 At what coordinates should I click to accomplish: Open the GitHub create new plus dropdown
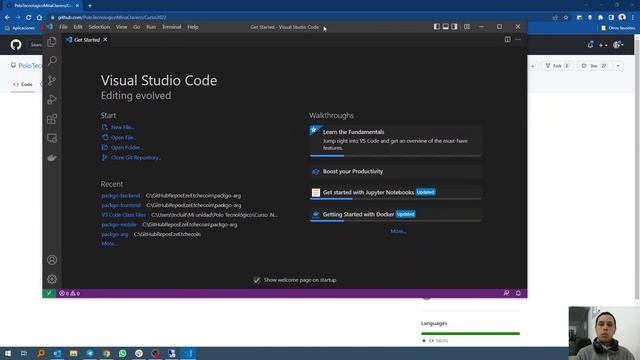tap(603, 45)
